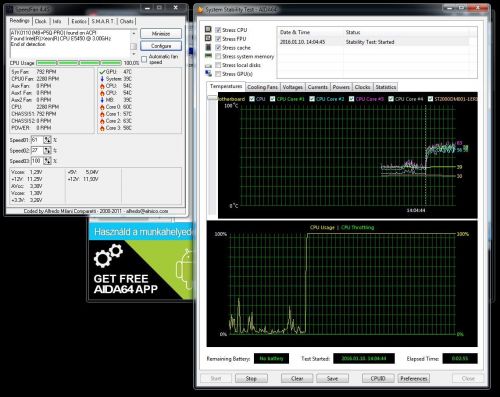Click the GET FREE AIDA64 APP banner
The width and height of the screenshot is (500, 397).
pos(140,261)
